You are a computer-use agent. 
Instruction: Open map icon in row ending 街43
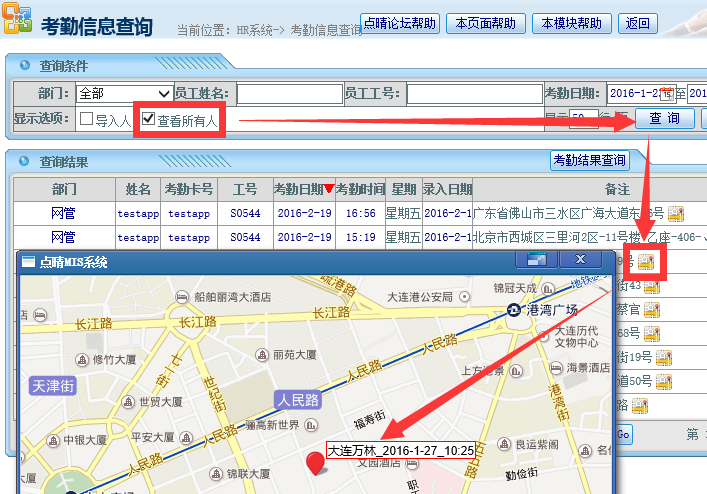pyautogui.click(x=652, y=286)
